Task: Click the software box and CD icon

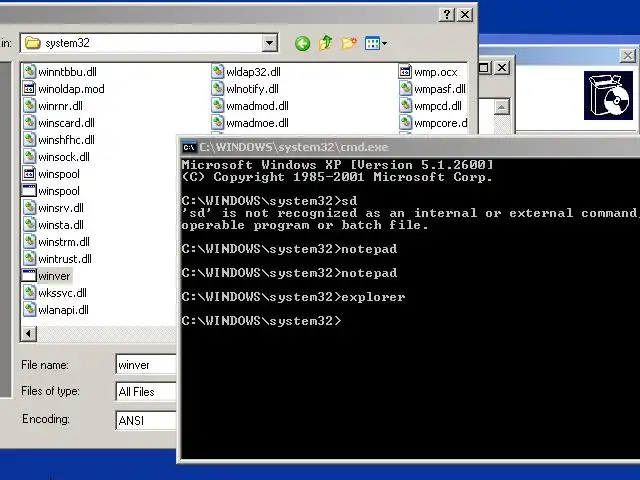Action: tap(608, 96)
